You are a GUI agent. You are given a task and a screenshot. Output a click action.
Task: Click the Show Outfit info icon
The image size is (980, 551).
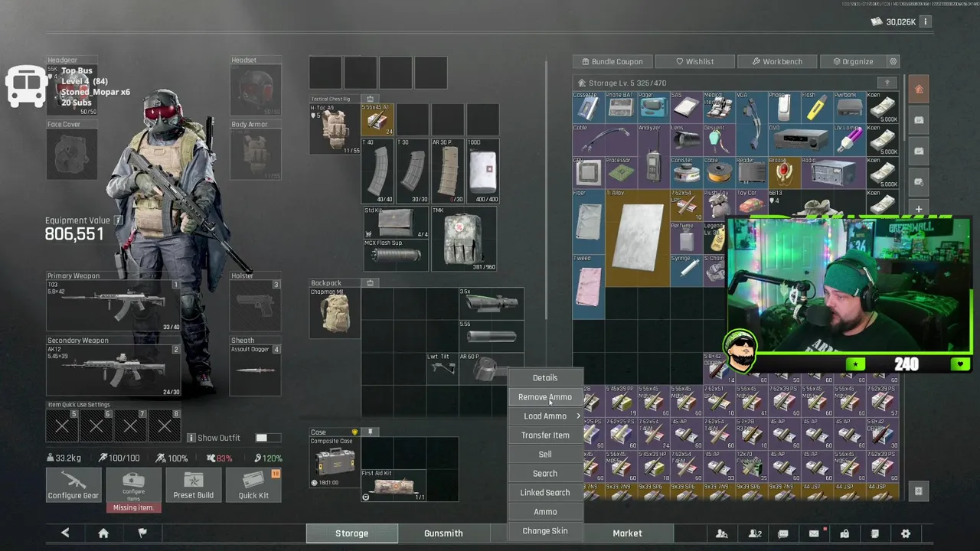click(x=191, y=438)
